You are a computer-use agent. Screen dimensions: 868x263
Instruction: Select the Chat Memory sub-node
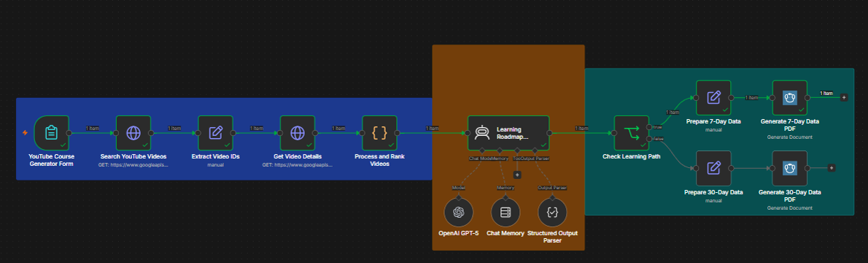505,212
